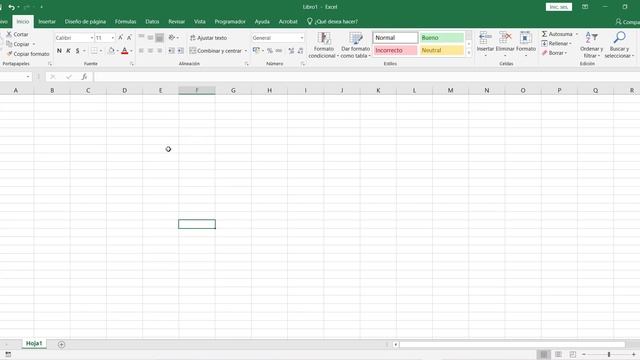The height and width of the screenshot is (360, 640).
Task: Toggle underline (S) formatting
Action: pyautogui.click(x=77, y=51)
